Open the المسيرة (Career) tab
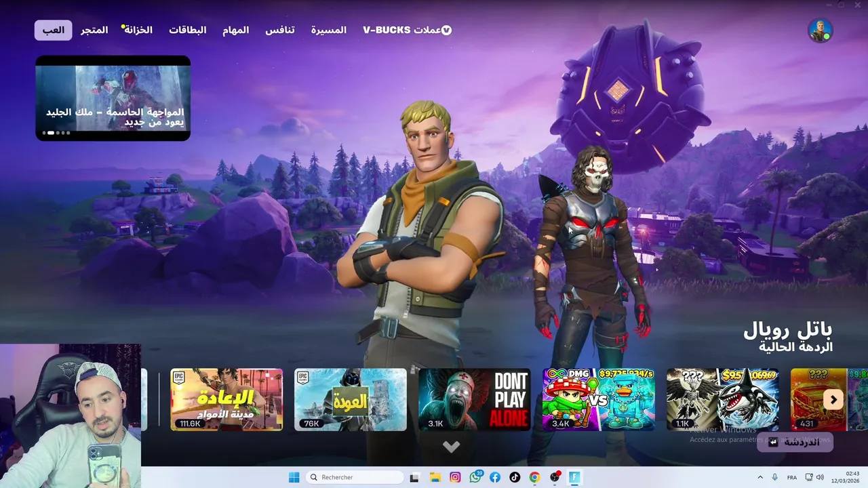Screen dimensions: 868x488 329,30
